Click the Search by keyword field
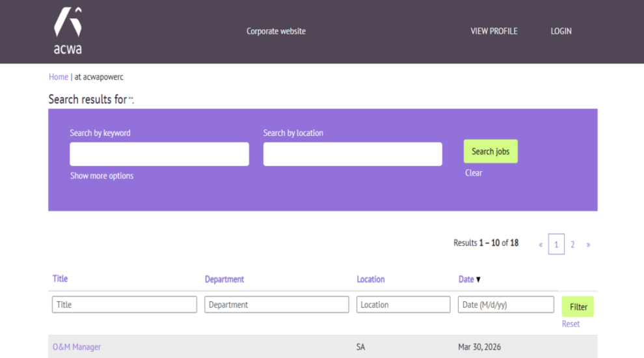This screenshot has width=644, height=358. tap(159, 154)
